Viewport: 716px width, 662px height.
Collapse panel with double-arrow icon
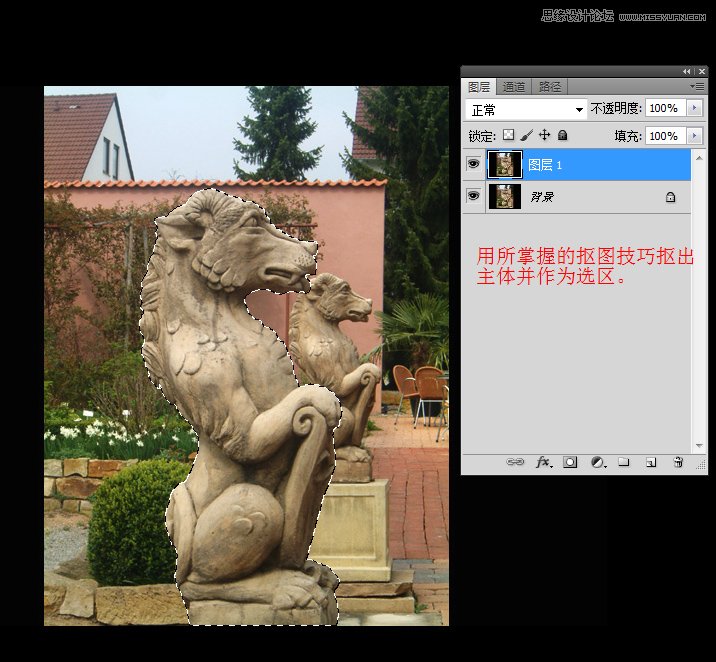click(x=686, y=71)
